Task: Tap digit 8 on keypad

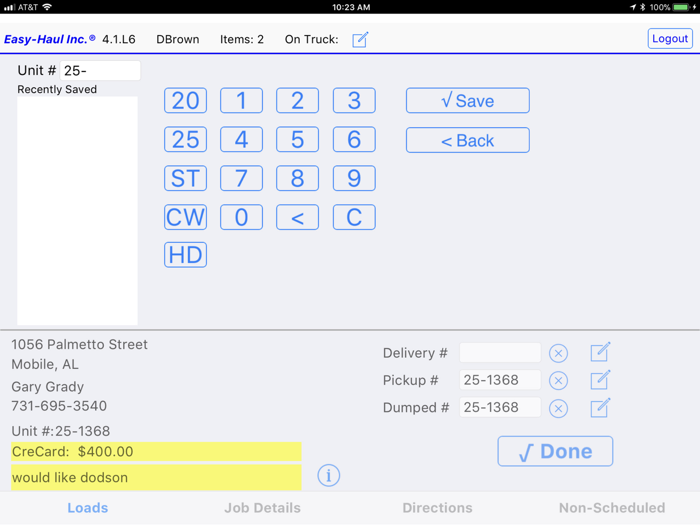Action: tap(297, 178)
